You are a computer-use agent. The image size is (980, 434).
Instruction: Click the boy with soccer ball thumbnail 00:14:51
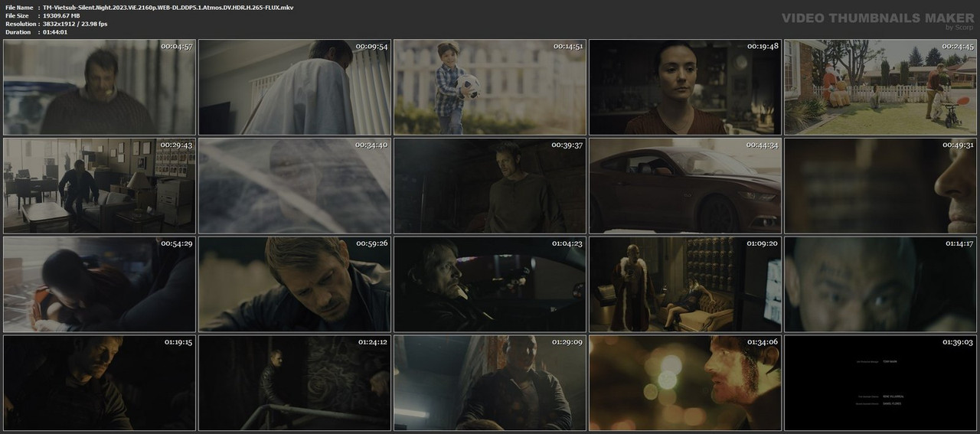coord(490,87)
